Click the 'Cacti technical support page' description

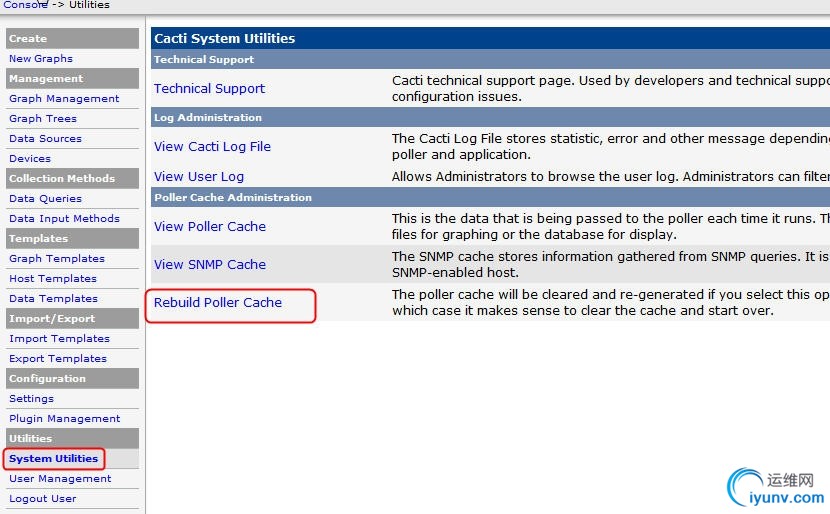coord(611,88)
